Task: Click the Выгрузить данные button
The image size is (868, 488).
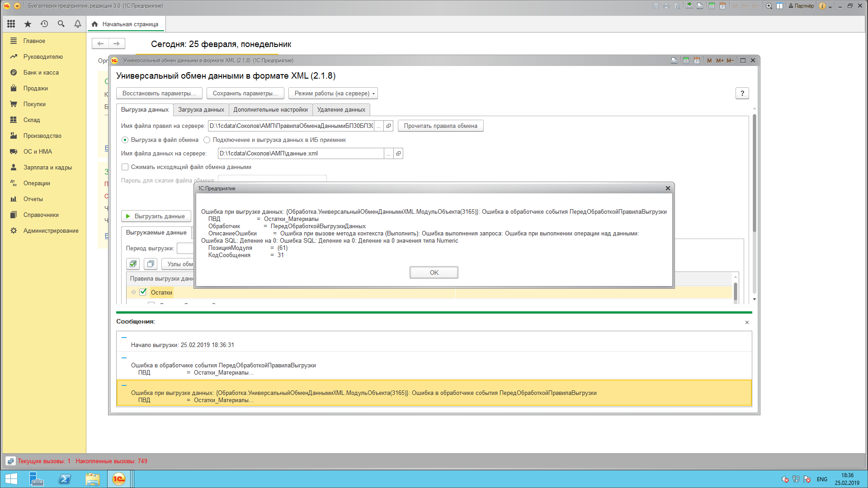Action: point(156,216)
